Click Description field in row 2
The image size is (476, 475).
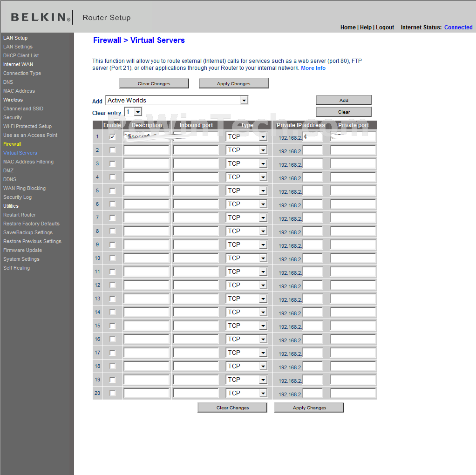pos(146,150)
